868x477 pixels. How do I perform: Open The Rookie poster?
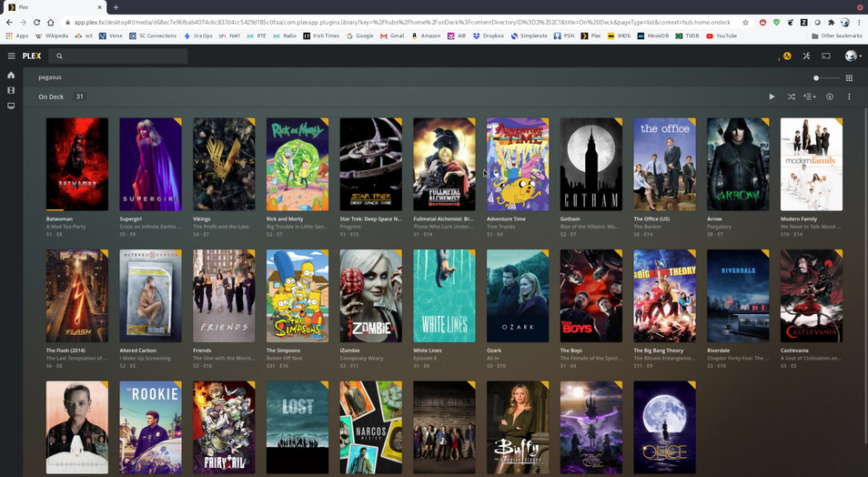point(150,427)
